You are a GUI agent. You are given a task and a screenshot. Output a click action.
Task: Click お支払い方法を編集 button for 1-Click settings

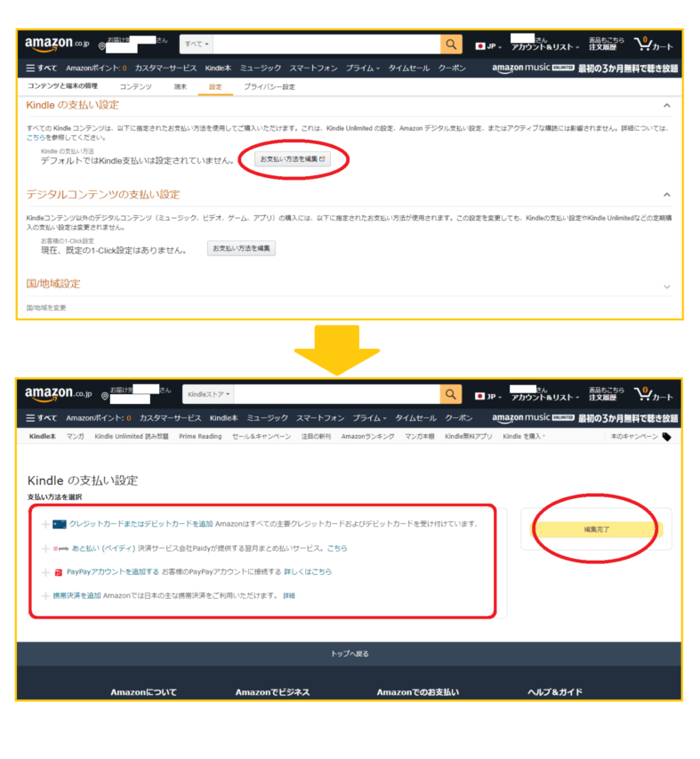point(241,249)
